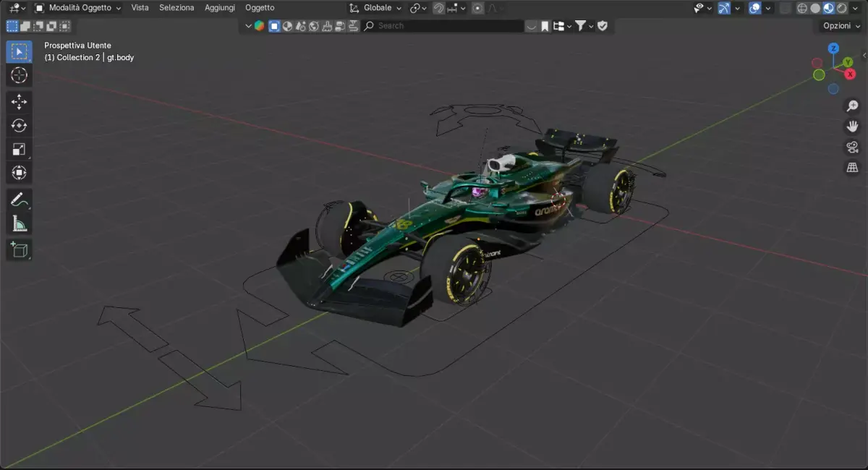The height and width of the screenshot is (470, 868).
Task: Open the shading options dropdown arrow
Action: pos(856,8)
